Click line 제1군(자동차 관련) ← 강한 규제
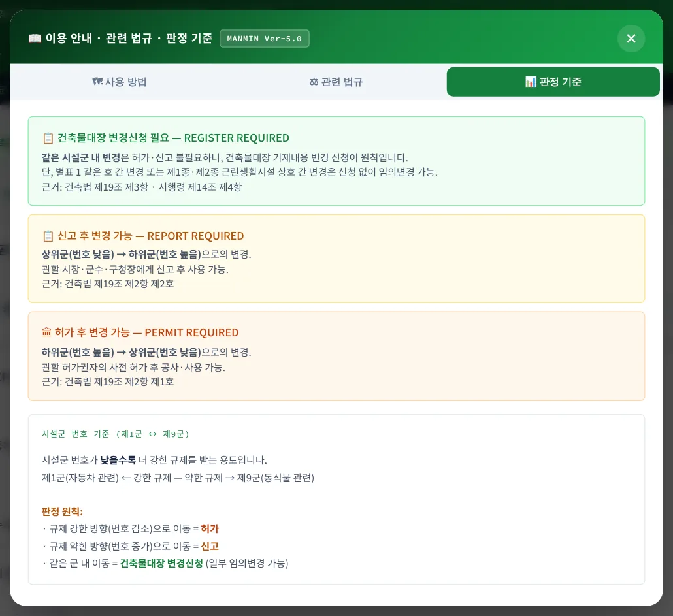Viewport: 673px width, 616px height. tap(178, 478)
